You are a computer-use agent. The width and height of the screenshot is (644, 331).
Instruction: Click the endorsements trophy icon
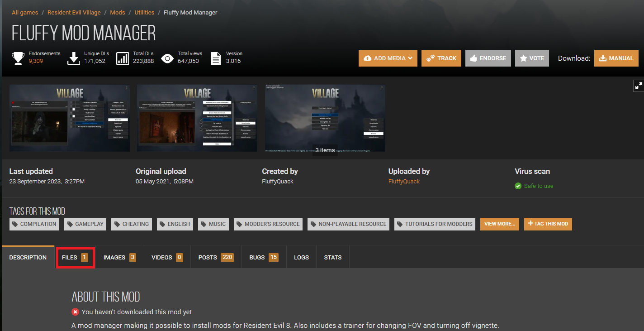pos(18,58)
